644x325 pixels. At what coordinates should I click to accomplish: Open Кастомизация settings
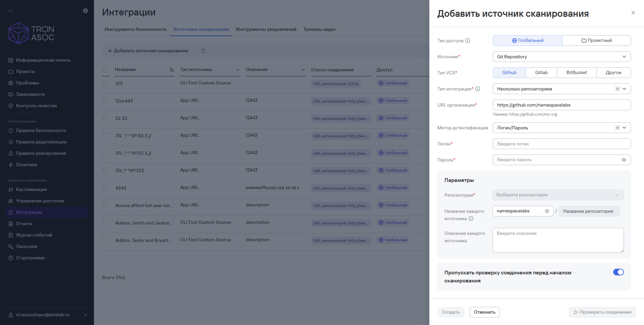(32, 190)
